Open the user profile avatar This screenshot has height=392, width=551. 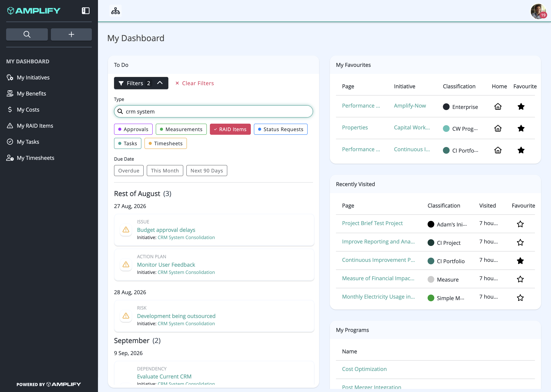point(538,11)
